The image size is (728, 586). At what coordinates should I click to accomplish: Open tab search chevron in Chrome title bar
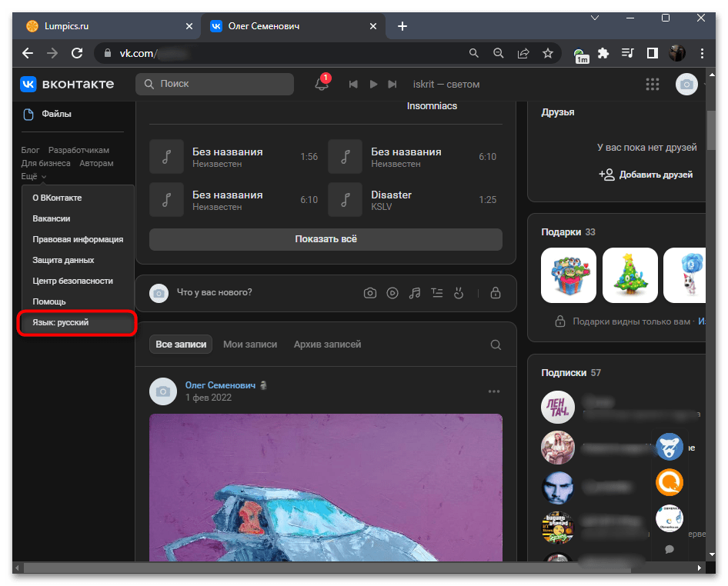[x=595, y=18]
